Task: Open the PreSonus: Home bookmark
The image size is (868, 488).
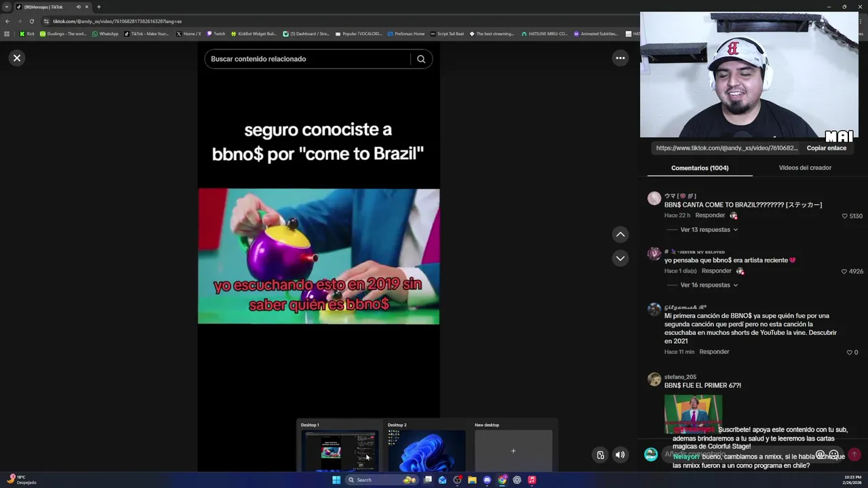Action: click(x=406, y=34)
